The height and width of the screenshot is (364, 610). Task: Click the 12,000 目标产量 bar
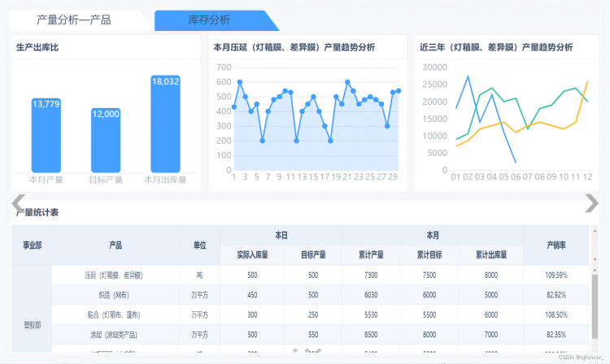pos(106,141)
